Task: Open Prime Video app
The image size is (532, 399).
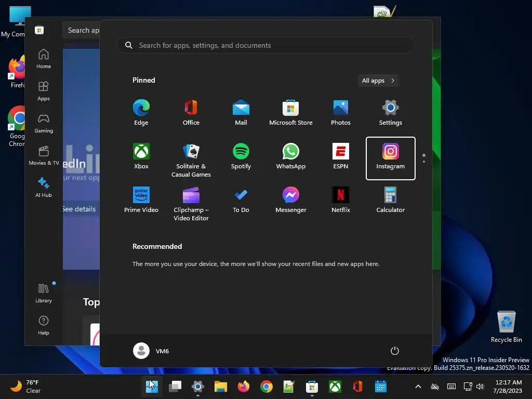Action: click(x=141, y=200)
